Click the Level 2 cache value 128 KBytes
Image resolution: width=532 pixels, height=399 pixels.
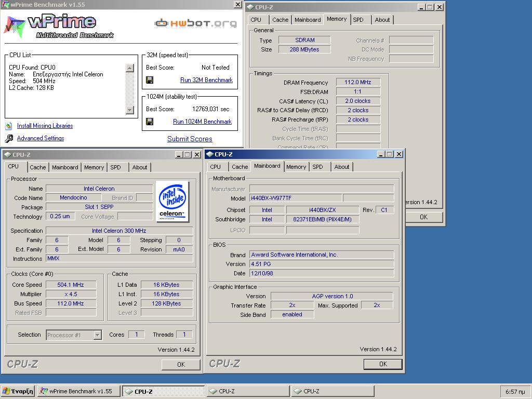coord(166,303)
